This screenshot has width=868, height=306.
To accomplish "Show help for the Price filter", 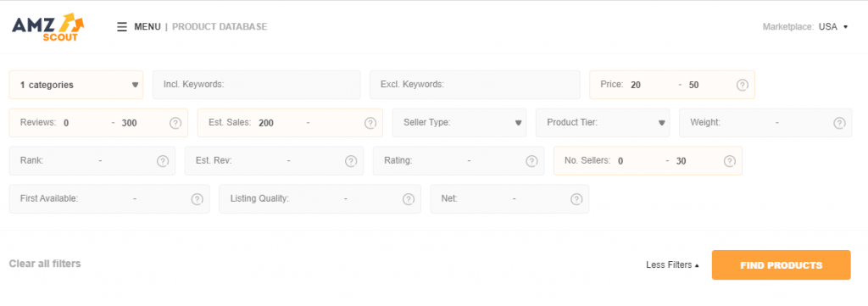I will pos(743,85).
